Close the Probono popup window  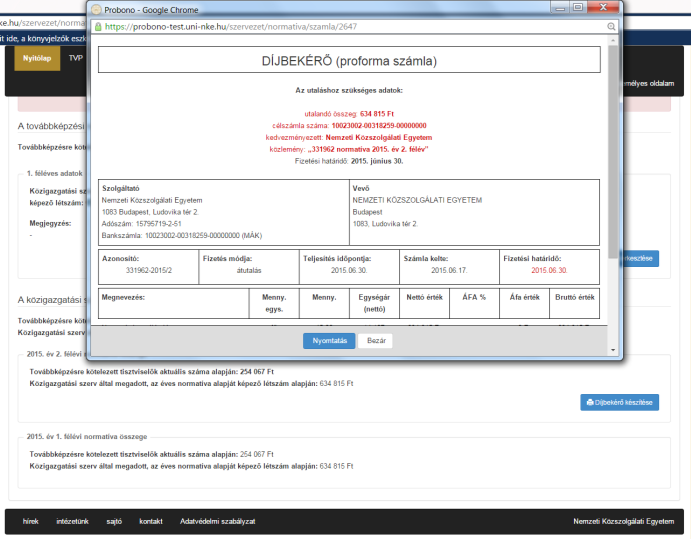(603, 7)
